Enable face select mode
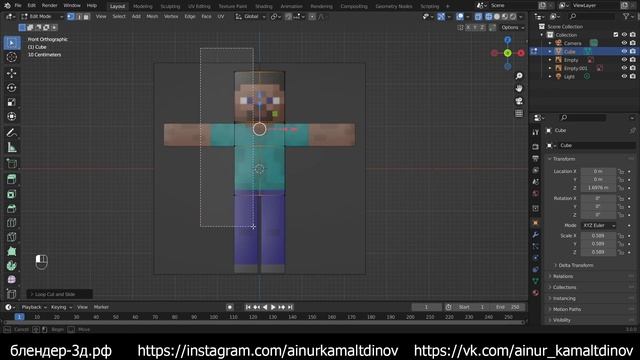Image resolution: width=640 pixels, height=360 pixels. click(x=86, y=17)
